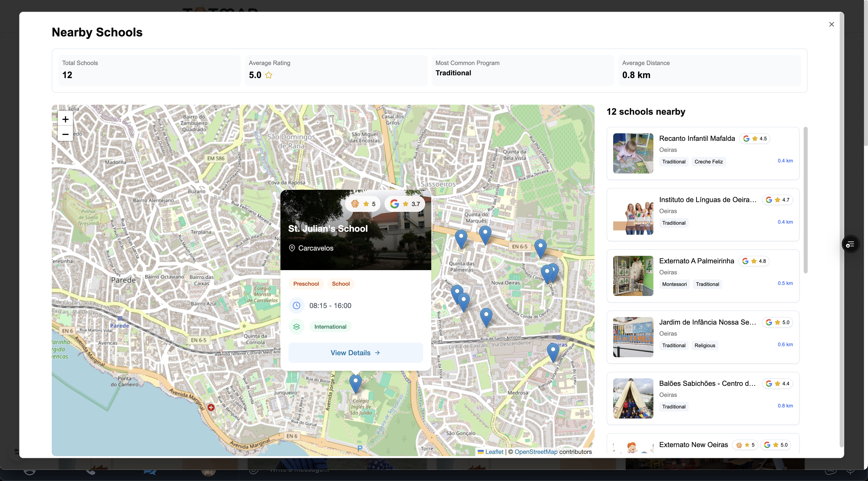Image resolution: width=868 pixels, height=481 pixels.
Task: Click Recanto Infantil Mafalda thumbnail image
Action: 633,153
